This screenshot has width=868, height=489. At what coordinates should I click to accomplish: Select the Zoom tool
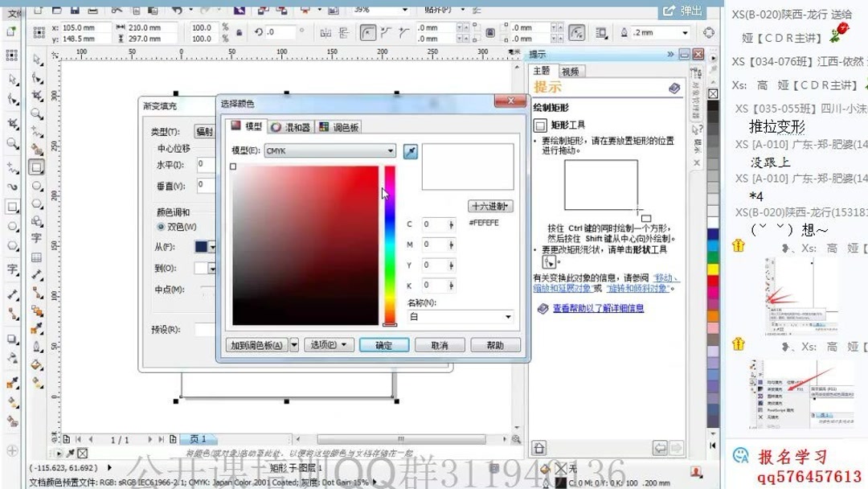pos(11,140)
